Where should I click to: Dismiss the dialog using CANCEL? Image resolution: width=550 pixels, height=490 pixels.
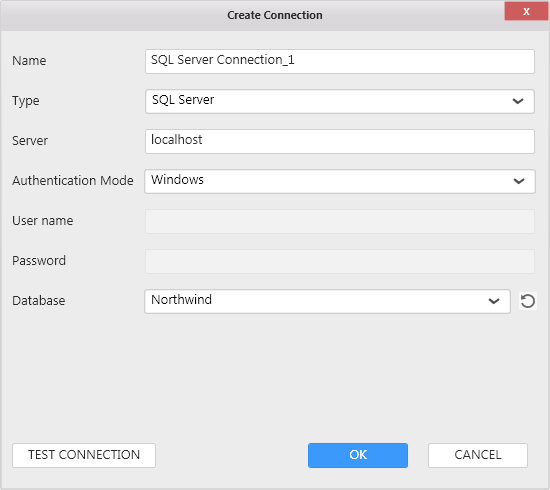click(x=478, y=455)
